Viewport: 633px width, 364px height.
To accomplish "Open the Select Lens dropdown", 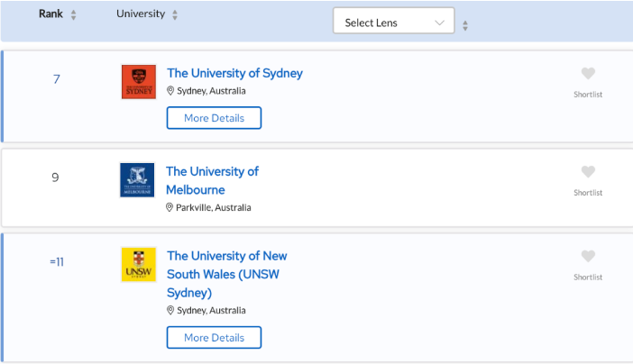I will pyautogui.click(x=394, y=21).
